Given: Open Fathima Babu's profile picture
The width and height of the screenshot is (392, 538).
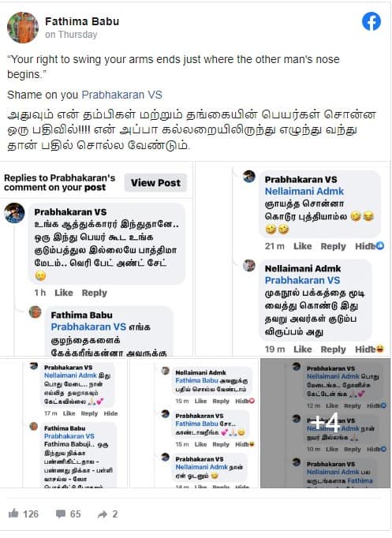Looking at the screenshot, I should [23, 28].
